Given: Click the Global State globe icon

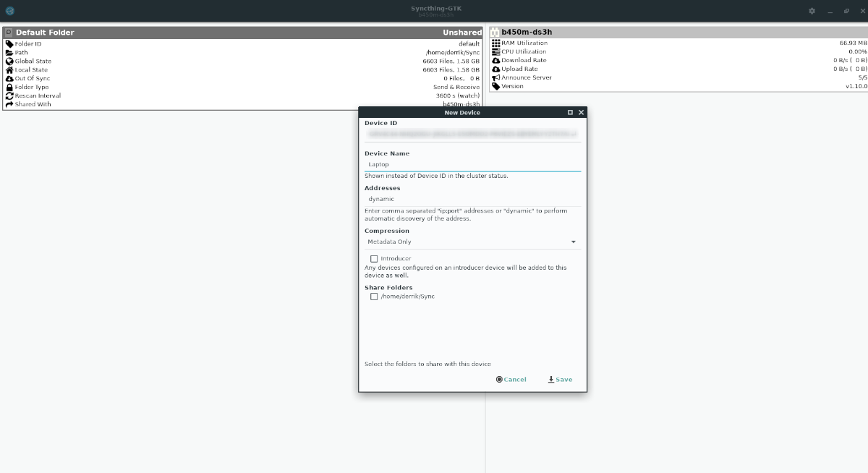Looking at the screenshot, I should click(9, 61).
